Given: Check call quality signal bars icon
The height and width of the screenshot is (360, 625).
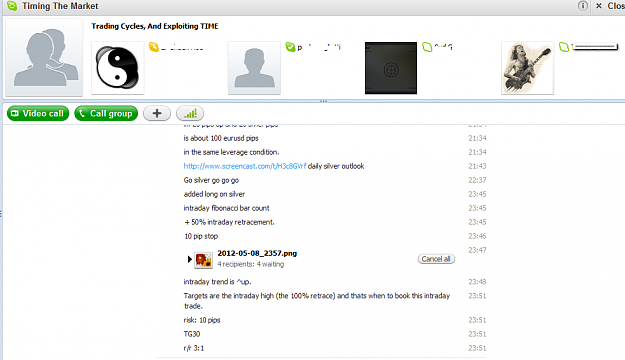Looking at the screenshot, I should click(190, 114).
